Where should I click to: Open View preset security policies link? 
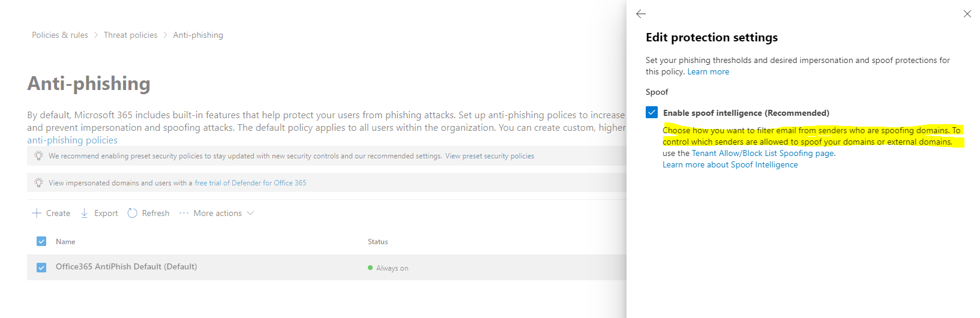[x=490, y=156]
